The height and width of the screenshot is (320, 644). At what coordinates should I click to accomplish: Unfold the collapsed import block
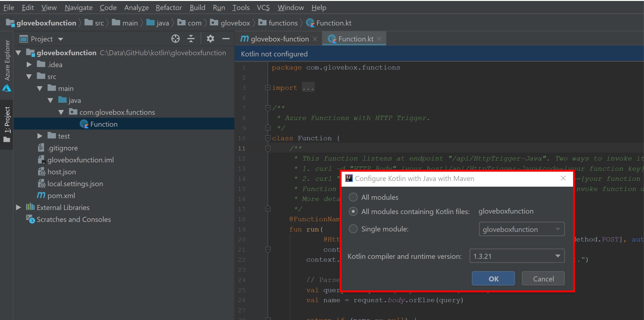click(268, 88)
